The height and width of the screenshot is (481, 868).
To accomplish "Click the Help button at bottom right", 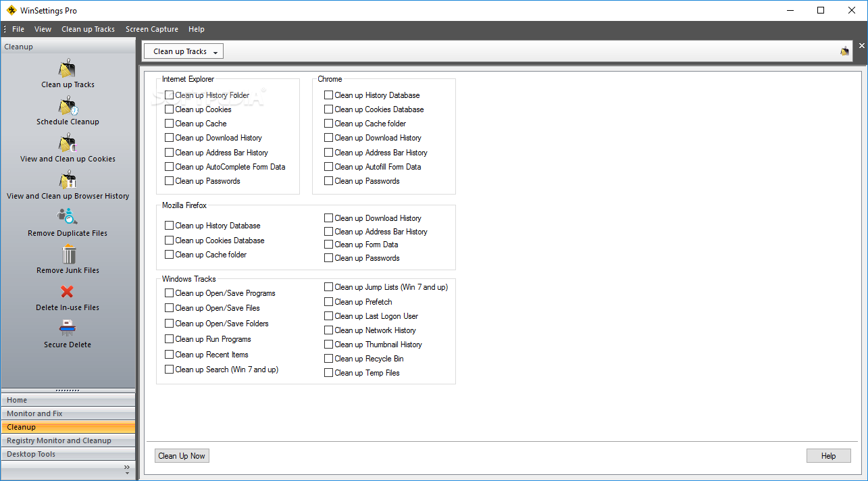I will 829,456.
